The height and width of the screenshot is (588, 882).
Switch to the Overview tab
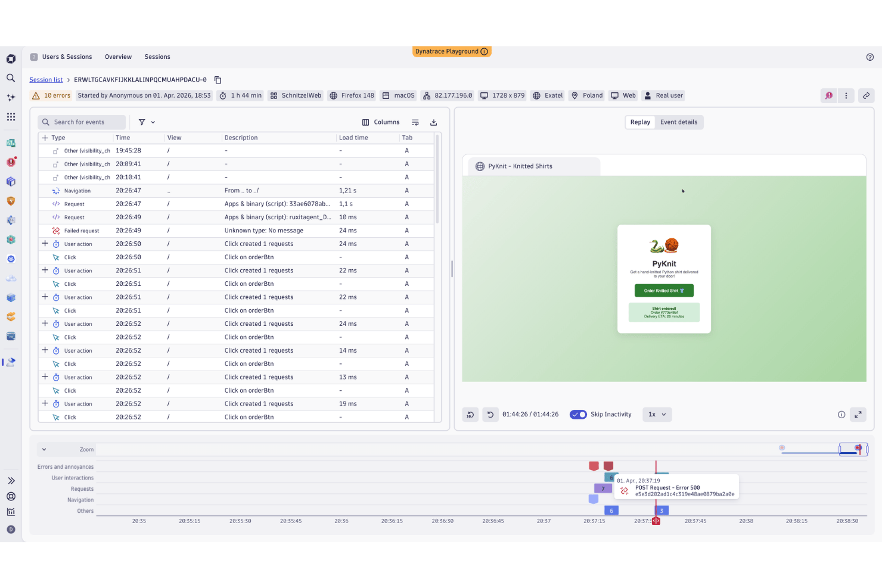pyautogui.click(x=118, y=57)
